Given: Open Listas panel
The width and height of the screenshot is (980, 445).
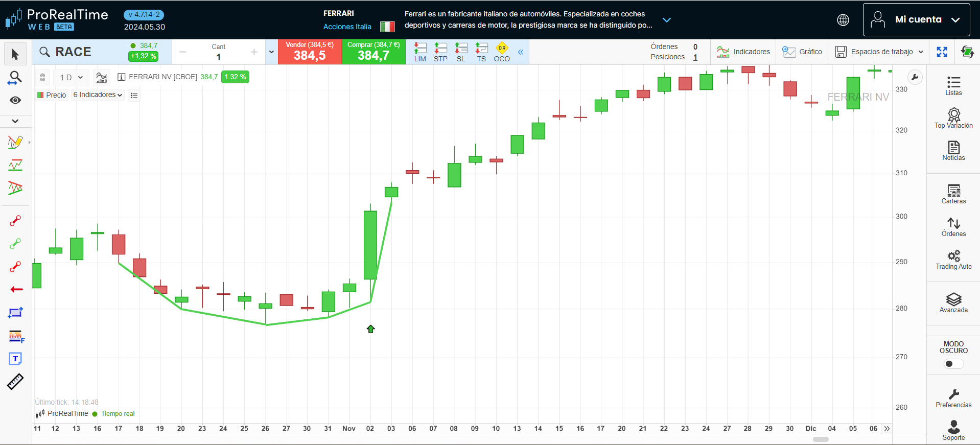Looking at the screenshot, I should point(953,86).
